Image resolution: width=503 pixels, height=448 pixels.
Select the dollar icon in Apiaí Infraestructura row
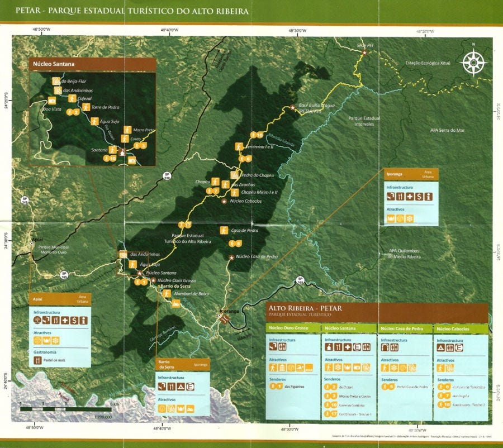pyautogui.click(x=74, y=320)
